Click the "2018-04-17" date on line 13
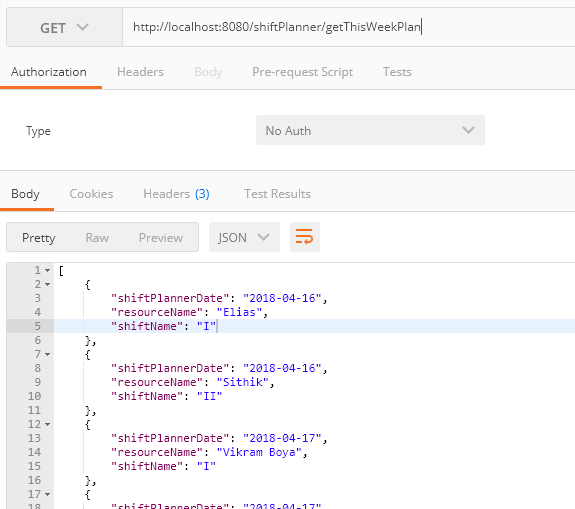The height and width of the screenshot is (509, 575). pyautogui.click(x=282, y=438)
